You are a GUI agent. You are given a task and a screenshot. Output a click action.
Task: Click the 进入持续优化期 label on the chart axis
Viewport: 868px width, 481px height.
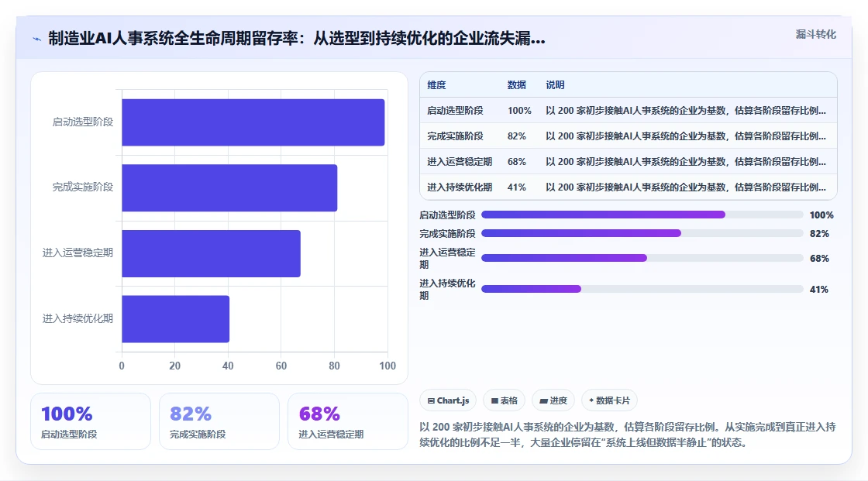tap(77, 318)
